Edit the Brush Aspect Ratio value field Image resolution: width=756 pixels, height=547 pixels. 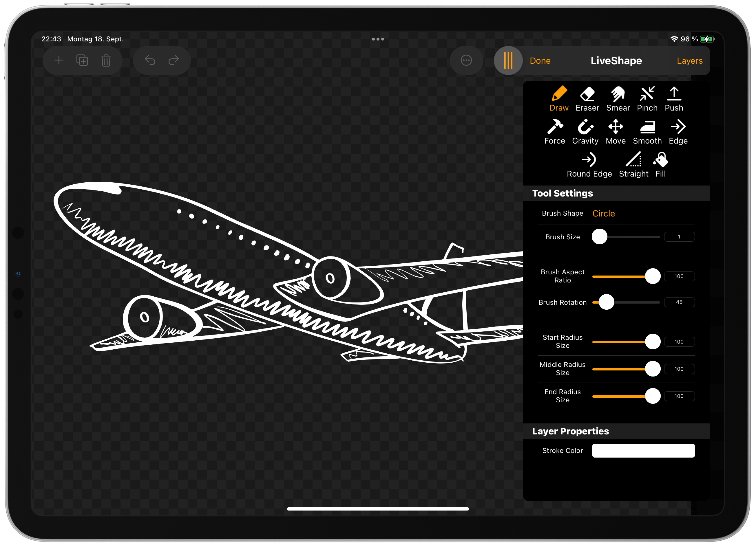[679, 276]
